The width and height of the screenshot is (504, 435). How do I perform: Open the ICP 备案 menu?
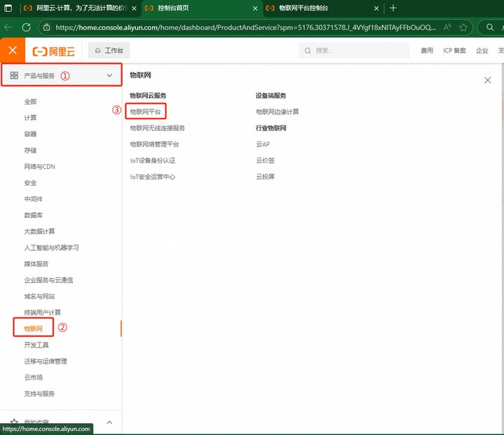[x=454, y=50]
